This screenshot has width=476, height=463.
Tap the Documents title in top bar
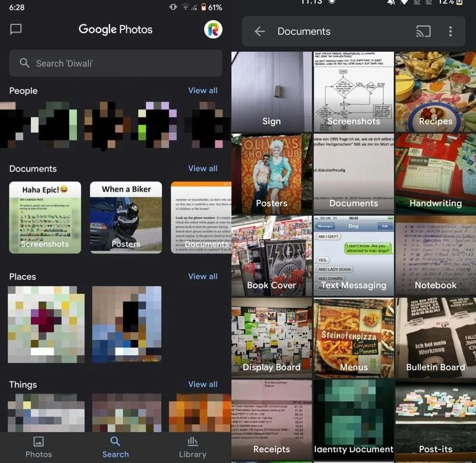(303, 32)
